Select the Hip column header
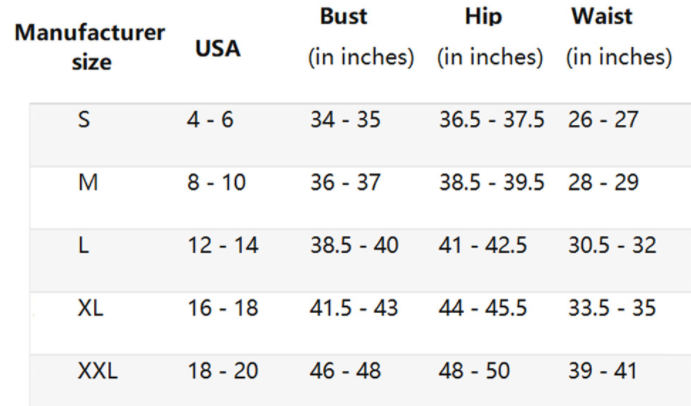The height and width of the screenshot is (406, 691). [483, 18]
